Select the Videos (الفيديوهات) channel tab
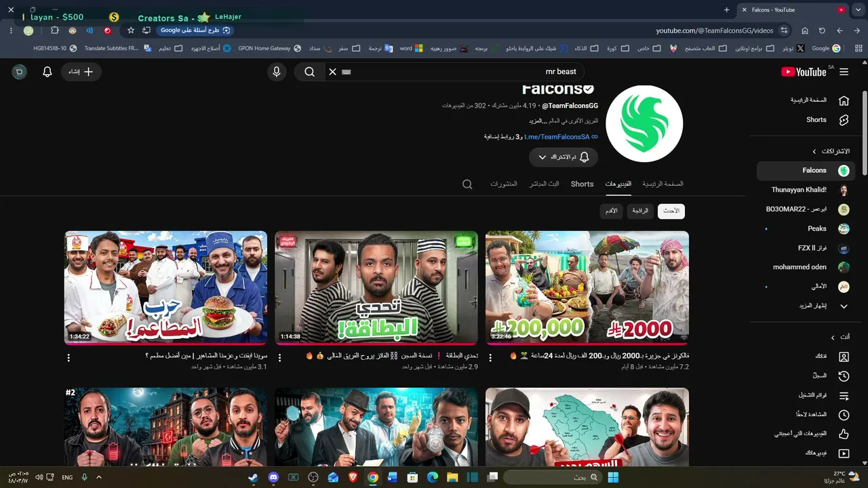Viewport: 868px width, 488px height. click(618, 184)
